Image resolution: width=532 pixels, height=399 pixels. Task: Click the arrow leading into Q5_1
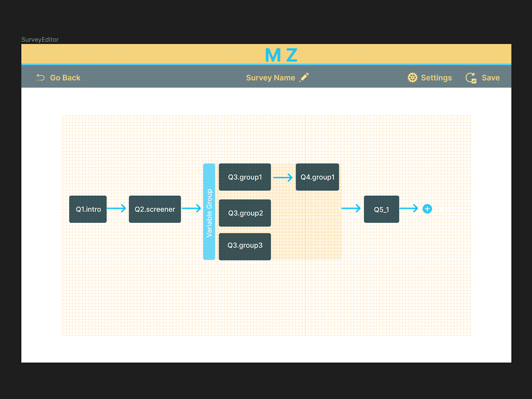click(x=351, y=208)
